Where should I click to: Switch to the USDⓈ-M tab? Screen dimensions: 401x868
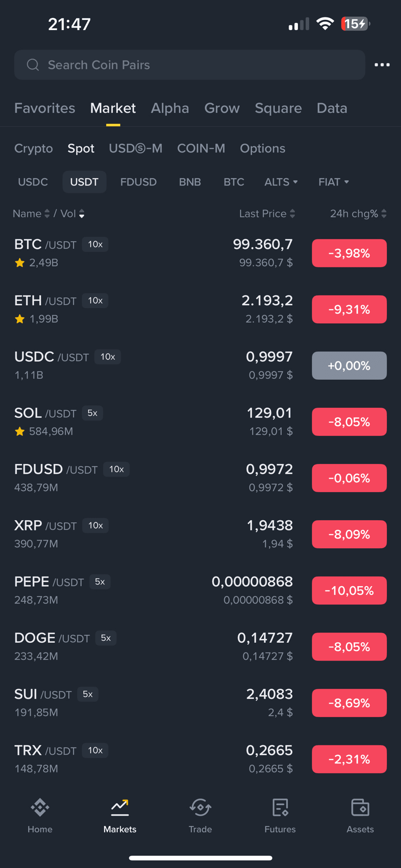(136, 148)
